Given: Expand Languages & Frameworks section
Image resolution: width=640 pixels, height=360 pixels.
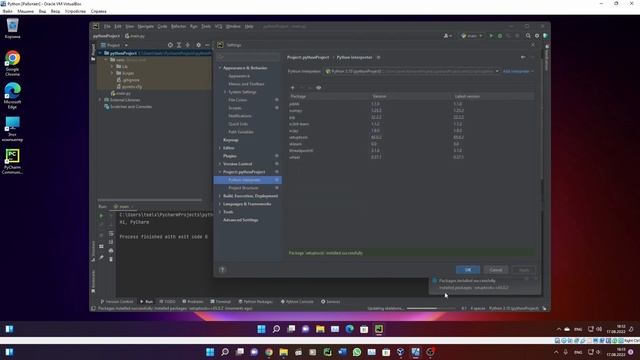Looking at the screenshot, I should click(x=220, y=204).
